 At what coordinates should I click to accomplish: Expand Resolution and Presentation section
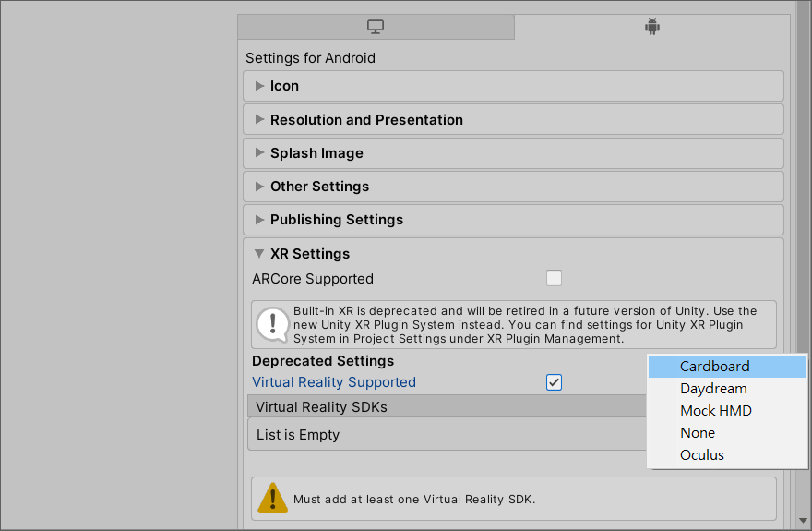[x=366, y=120]
